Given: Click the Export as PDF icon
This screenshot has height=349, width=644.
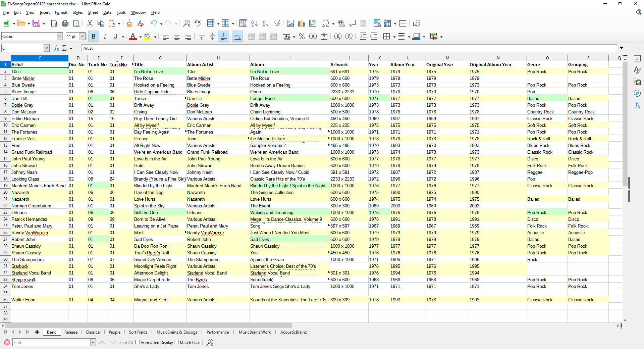Looking at the screenshot, I should [54, 23].
